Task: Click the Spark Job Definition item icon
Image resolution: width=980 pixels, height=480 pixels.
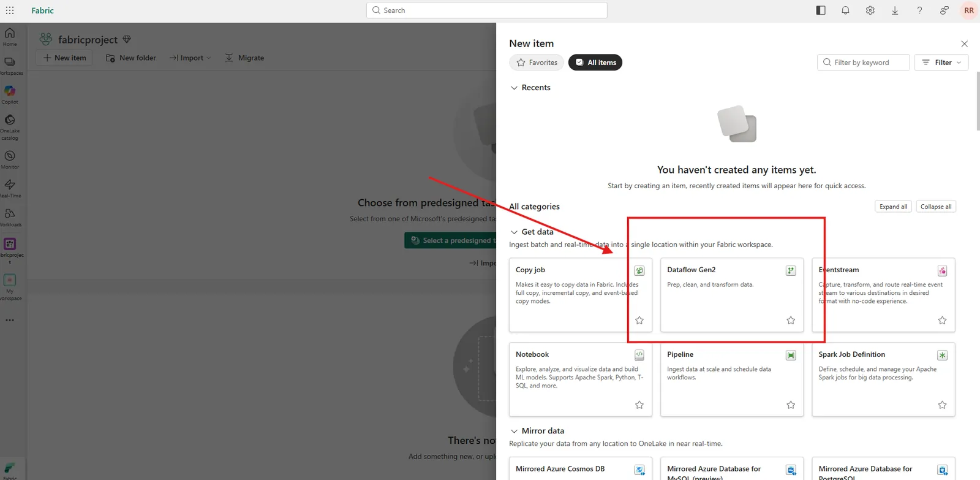Action: click(942, 355)
